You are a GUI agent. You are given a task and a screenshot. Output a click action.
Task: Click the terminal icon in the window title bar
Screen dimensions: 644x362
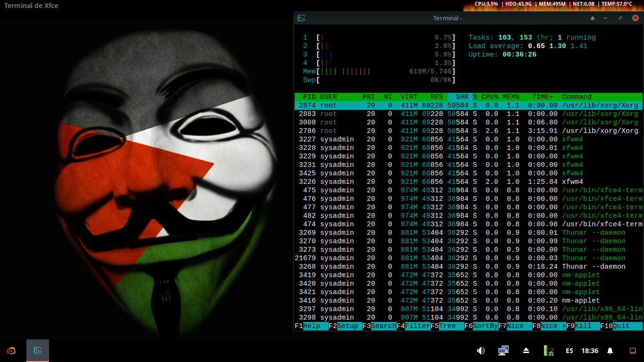pos(301,18)
